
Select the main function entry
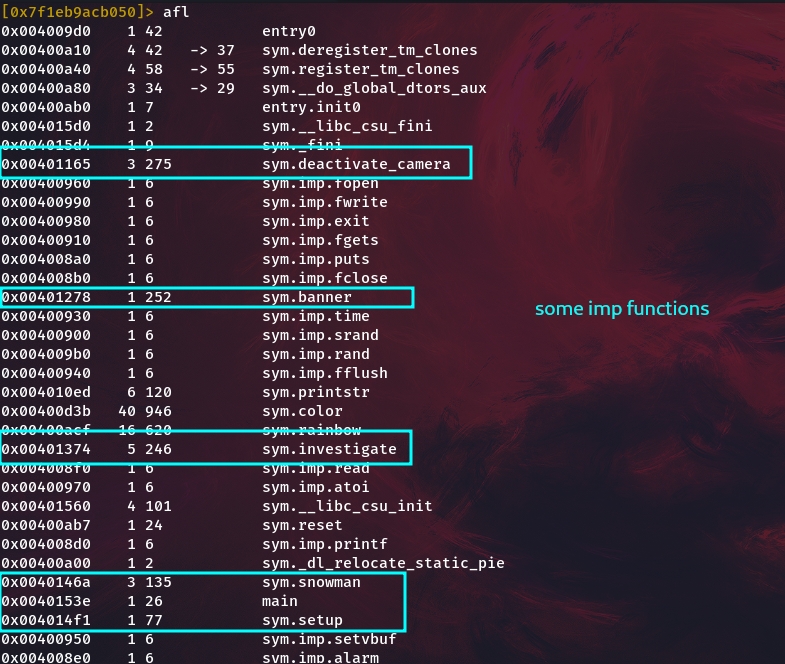click(280, 601)
